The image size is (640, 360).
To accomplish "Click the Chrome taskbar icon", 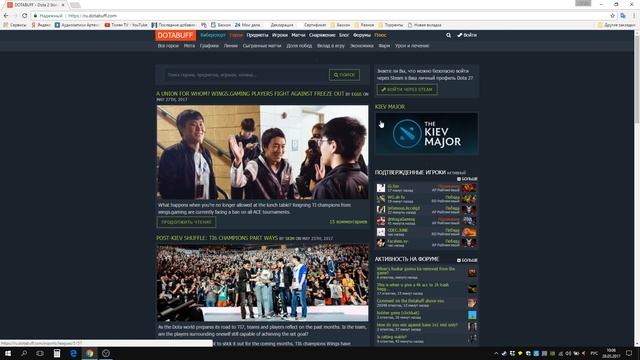I will click(90, 353).
